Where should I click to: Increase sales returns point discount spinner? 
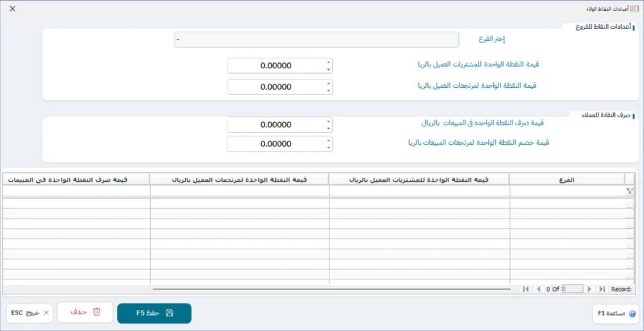coord(328,141)
